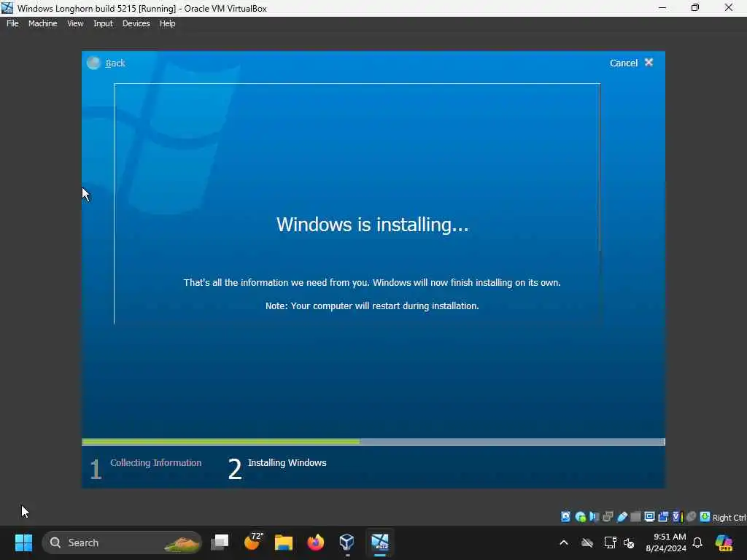The image size is (747, 560).
Task: Click the VirtualBox window title bar icon
Action: point(7,8)
